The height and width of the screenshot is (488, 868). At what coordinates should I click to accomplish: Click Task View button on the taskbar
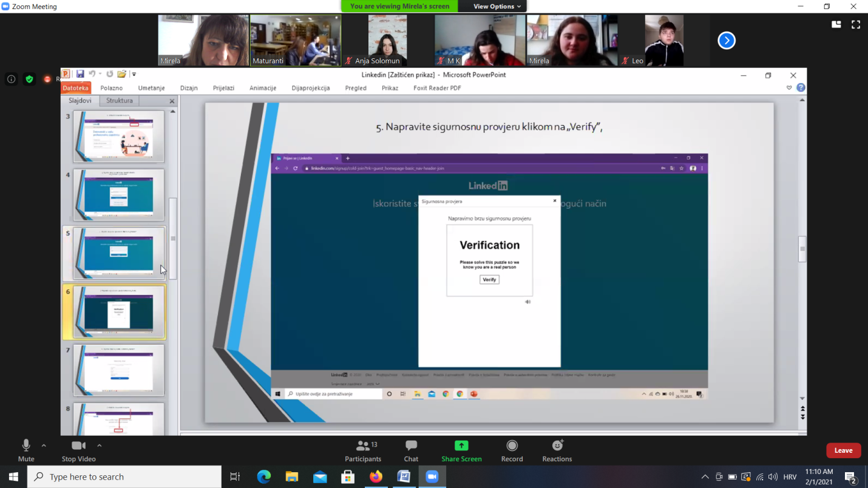(235, 477)
